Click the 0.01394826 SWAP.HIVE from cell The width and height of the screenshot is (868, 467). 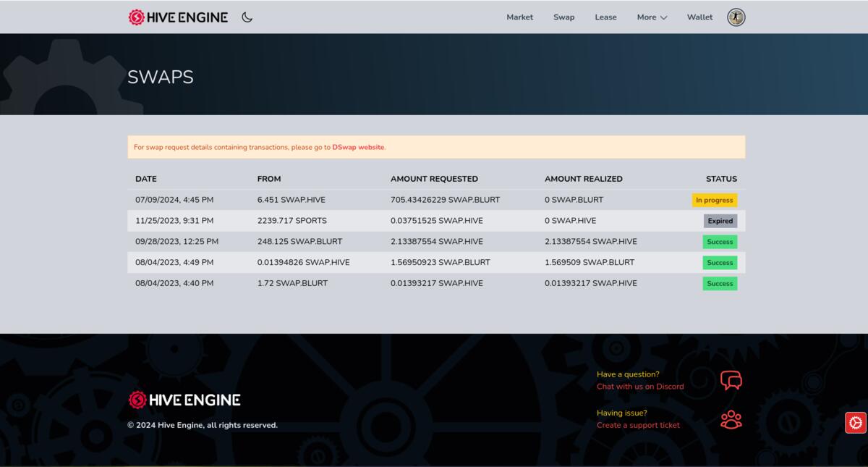click(303, 262)
